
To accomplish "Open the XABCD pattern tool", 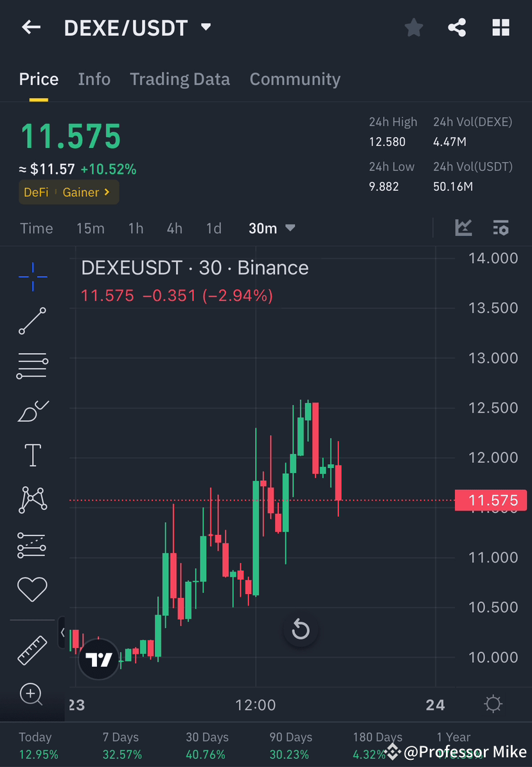I will 32,499.
